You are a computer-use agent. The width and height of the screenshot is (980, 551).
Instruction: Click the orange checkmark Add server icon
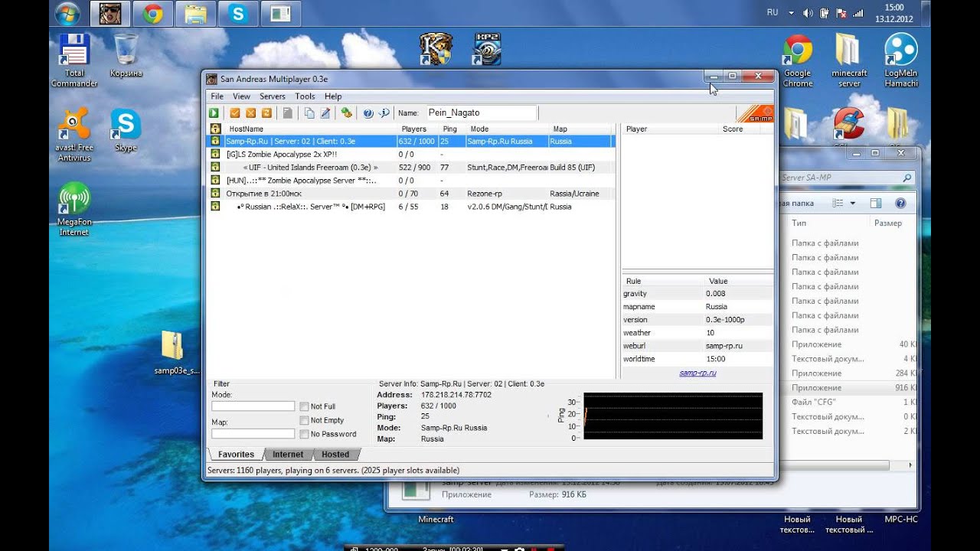(x=236, y=113)
